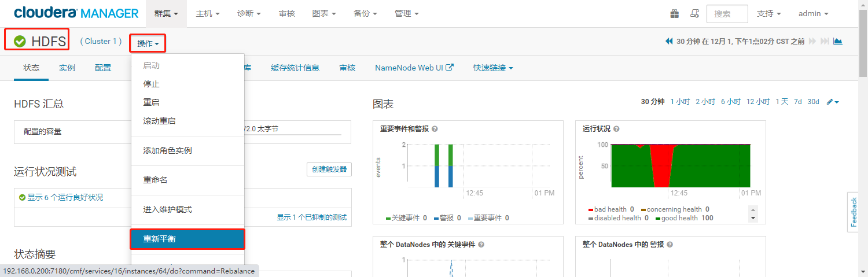Select 重启 from the actions menu

pyautogui.click(x=188, y=102)
